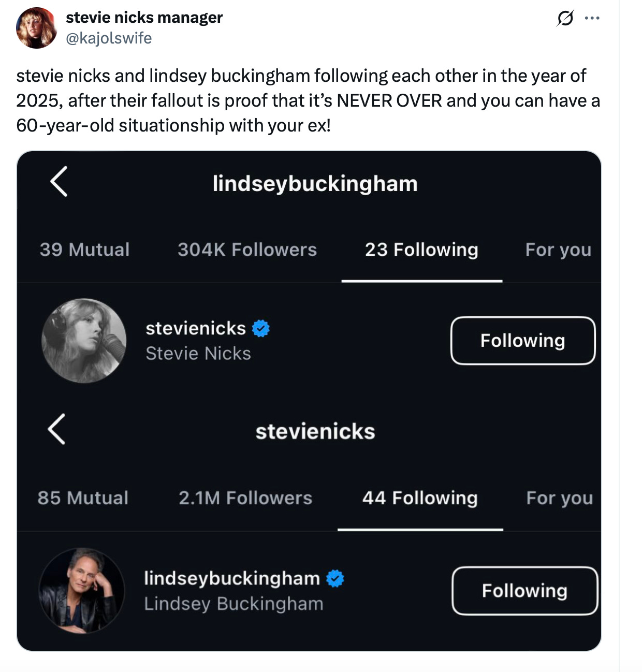Click the verified badge next to stevienicks
The width and height of the screenshot is (642, 672).
pyautogui.click(x=261, y=328)
